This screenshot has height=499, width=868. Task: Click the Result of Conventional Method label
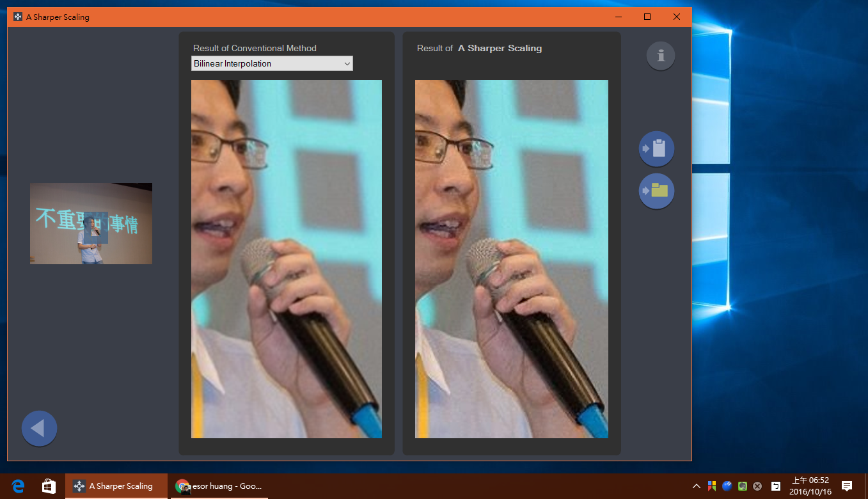coord(255,48)
